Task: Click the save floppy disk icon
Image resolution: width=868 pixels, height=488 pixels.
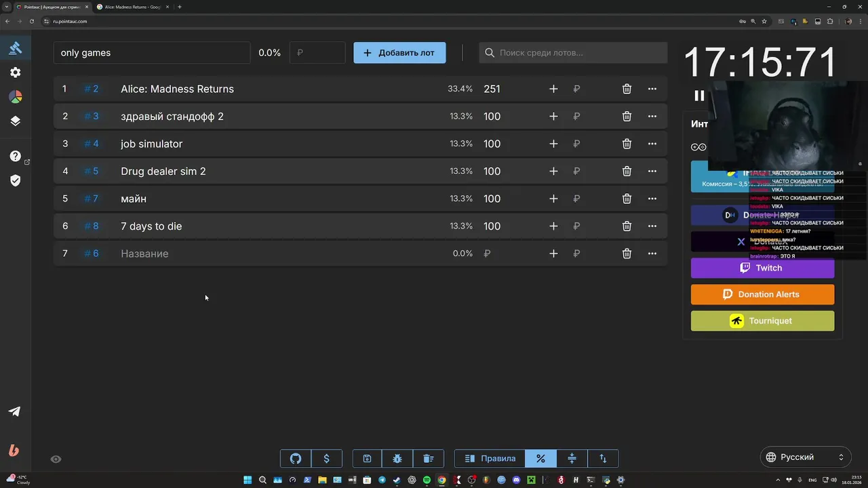Action: pos(367,458)
